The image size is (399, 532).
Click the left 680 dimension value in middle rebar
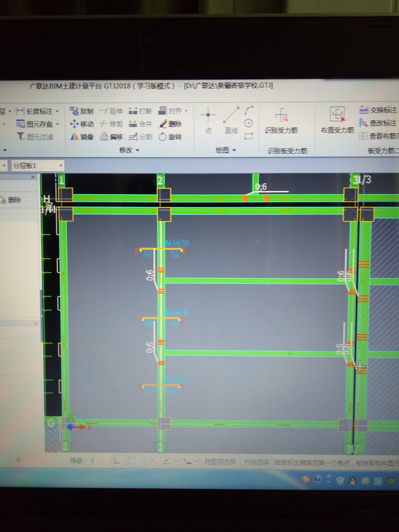click(x=148, y=324)
